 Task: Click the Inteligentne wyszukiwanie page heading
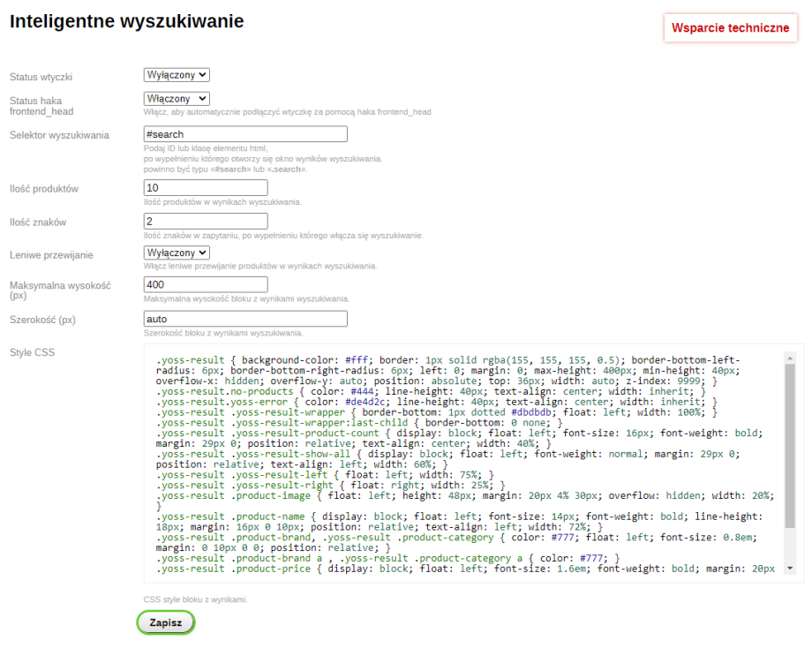(126, 20)
